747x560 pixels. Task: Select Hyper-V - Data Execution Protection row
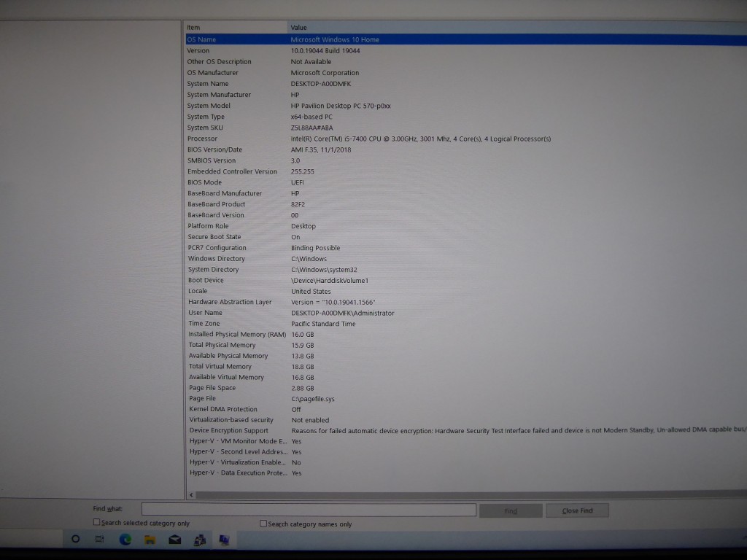click(468, 472)
